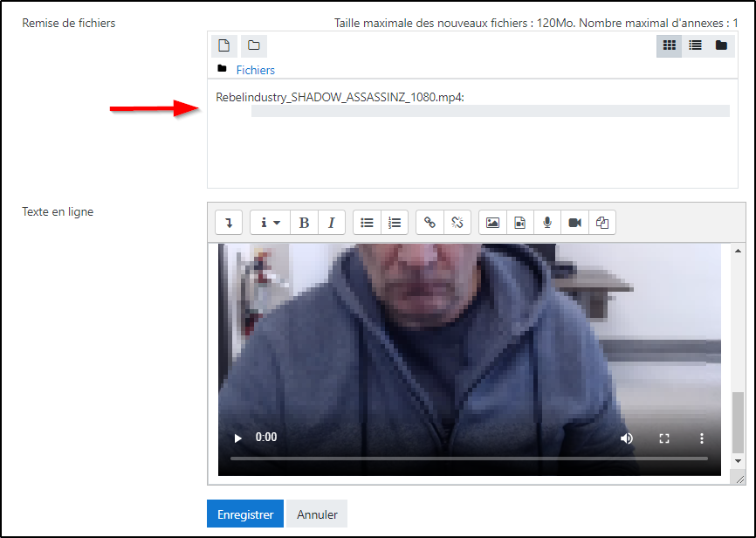Toggle italic formatting
Viewport: 756px width, 538px height.
[332, 223]
